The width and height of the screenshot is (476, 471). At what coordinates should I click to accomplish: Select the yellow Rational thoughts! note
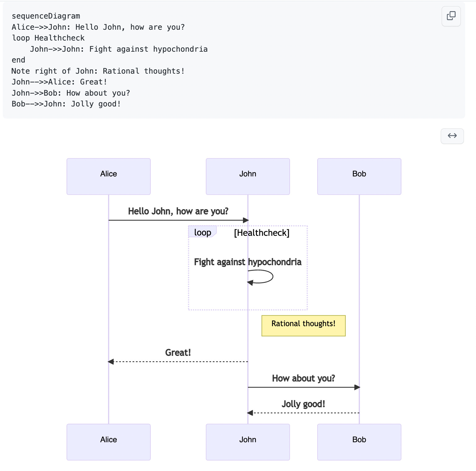click(303, 326)
